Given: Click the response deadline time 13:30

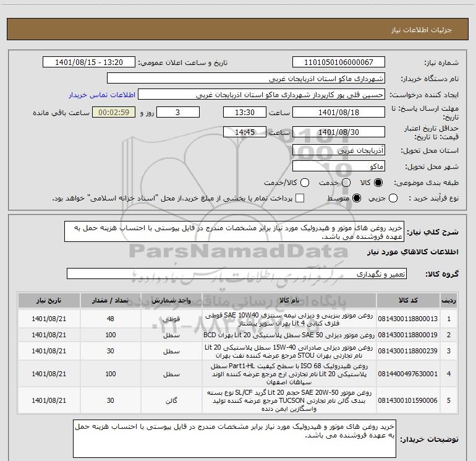Looking at the screenshot, I should coord(245,112).
